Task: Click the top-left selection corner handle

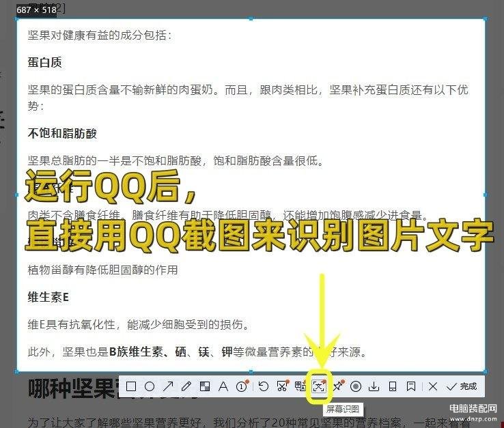Action: (17, 19)
